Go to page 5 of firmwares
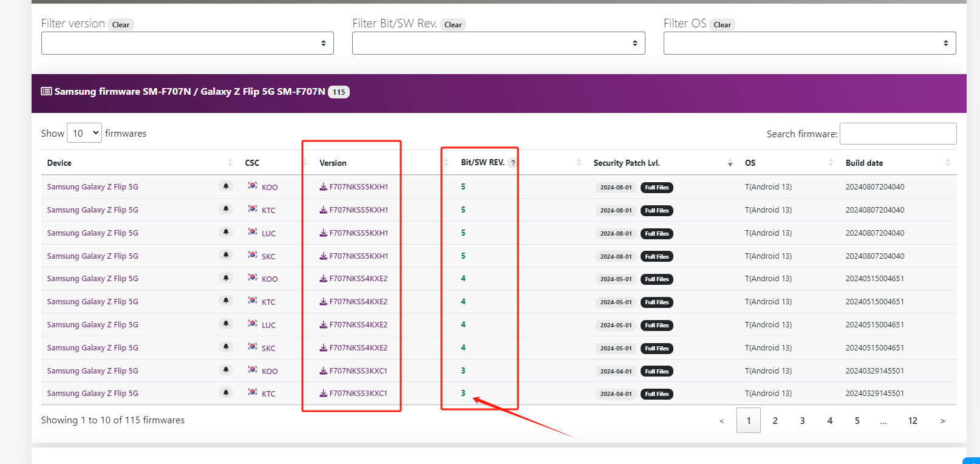The width and height of the screenshot is (980, 464). (x=857, y=420)
